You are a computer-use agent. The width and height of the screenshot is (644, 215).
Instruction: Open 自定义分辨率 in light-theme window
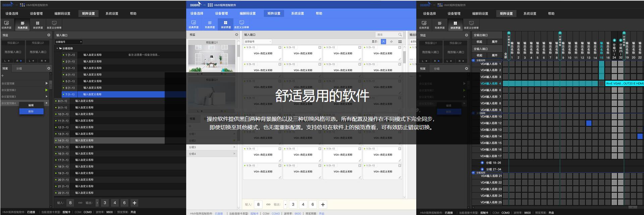click(x=241, y=24)
